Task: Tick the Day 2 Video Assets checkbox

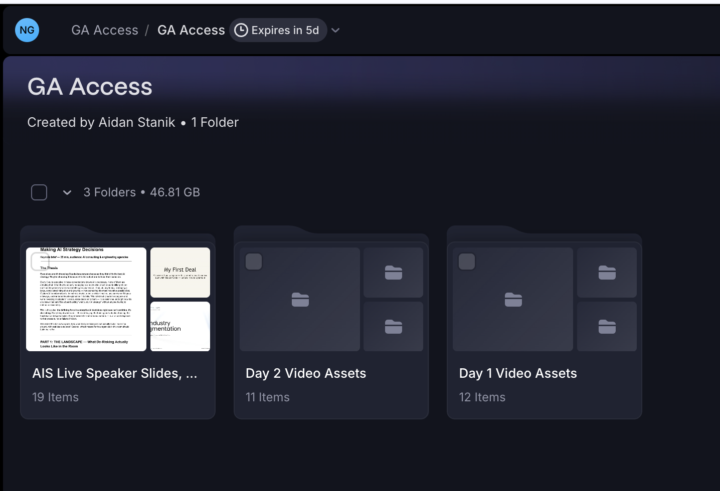Action: pyautogui.click(x=253, y=262)
